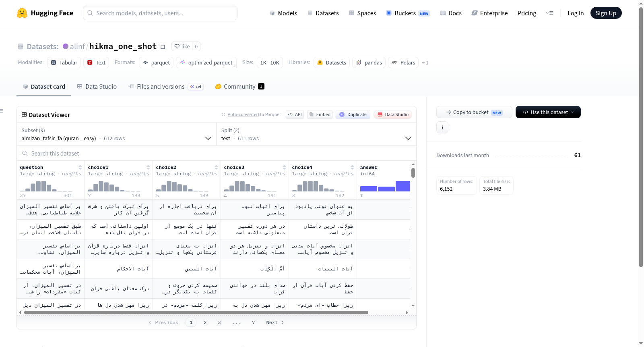Click the Log In link
Image resolution: width=644 pixels, height=347 pixels.
coord(576,13)
